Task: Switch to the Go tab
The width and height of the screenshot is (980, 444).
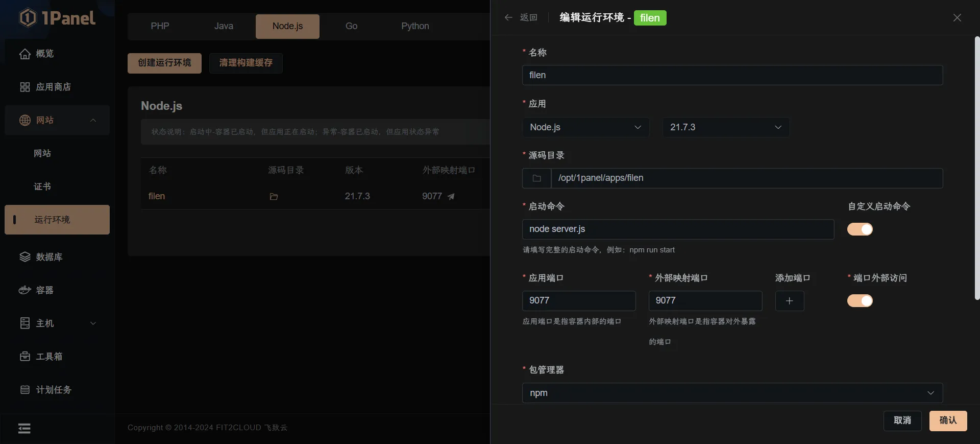Action: [x=351, y=26]
